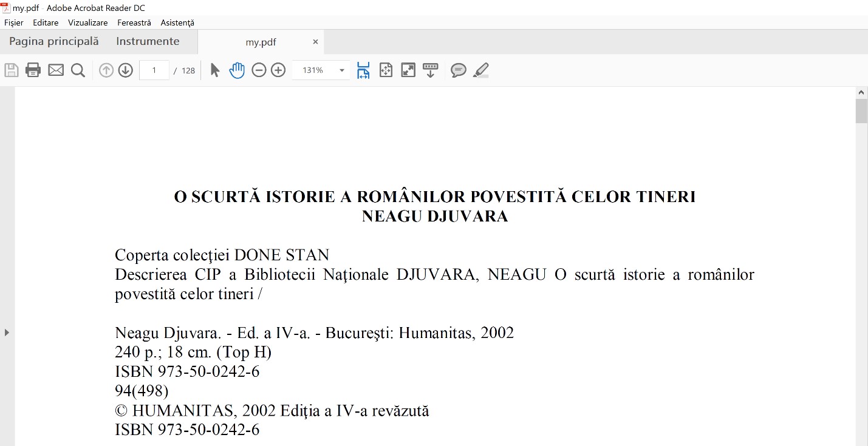This screenshot has width=868, height=446.
Task: Open the Asistență menu
Action: (177, 22)
